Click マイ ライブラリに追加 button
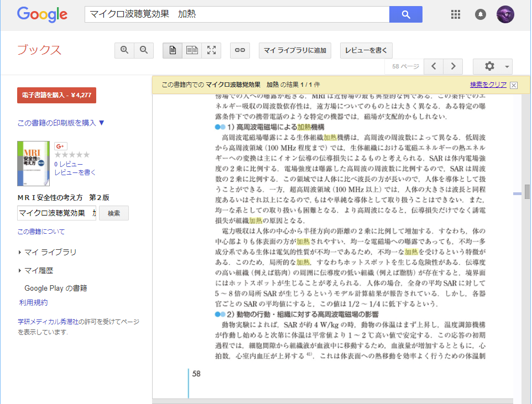Screen dimensions: 532x404 295,50
